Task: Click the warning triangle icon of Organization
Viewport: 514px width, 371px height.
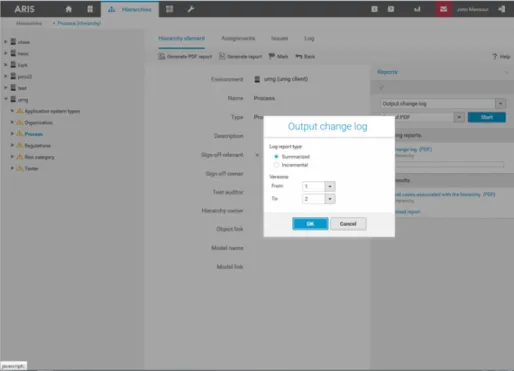Action: point(20,122)
